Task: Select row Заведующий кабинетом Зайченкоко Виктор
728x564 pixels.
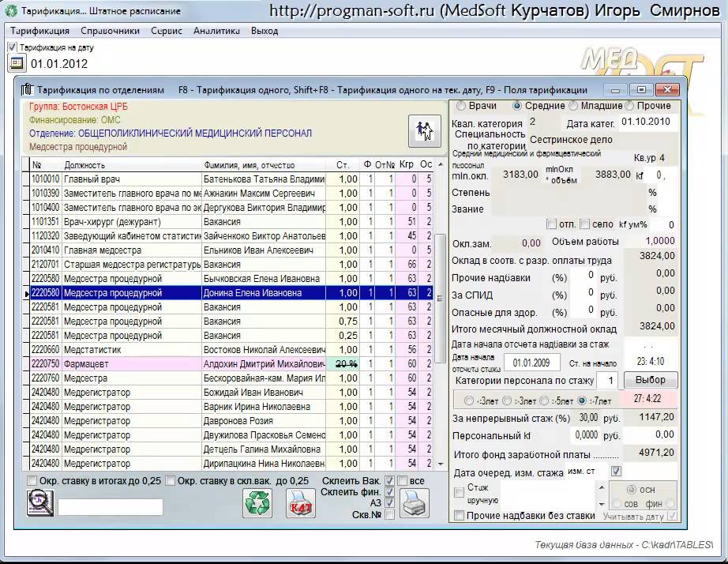Action: (231, 236)
